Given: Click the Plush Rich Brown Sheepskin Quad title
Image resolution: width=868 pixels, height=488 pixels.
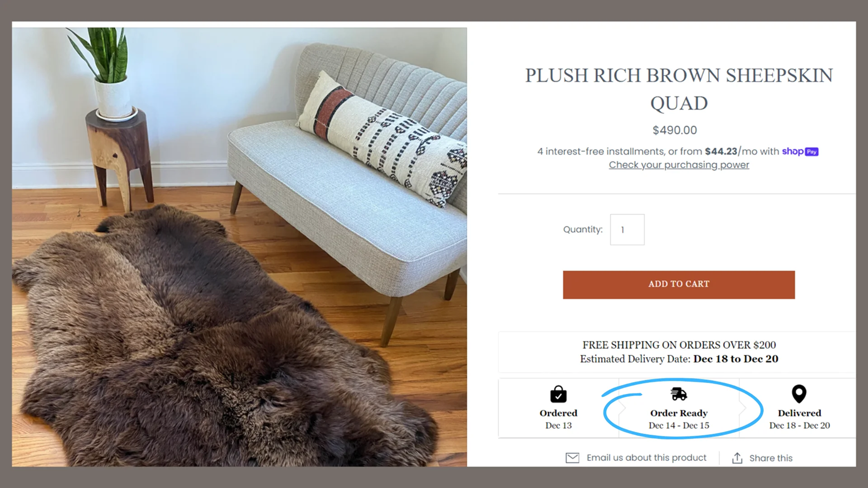Looking at the screenshot, I should click(x=679, y=89).
